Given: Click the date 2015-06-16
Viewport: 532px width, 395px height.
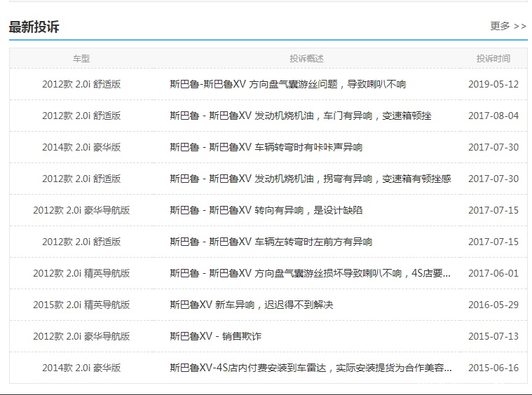Looking at the screenshot, I should point(493,368).
